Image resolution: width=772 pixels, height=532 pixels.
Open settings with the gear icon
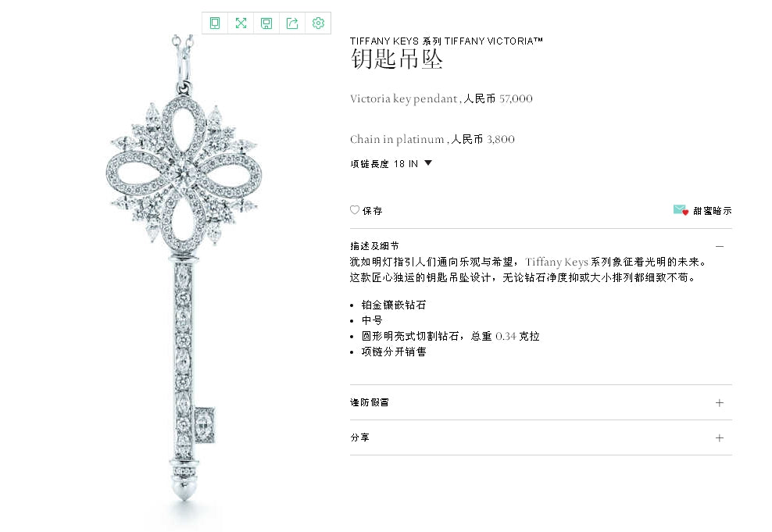pos(319,23)
